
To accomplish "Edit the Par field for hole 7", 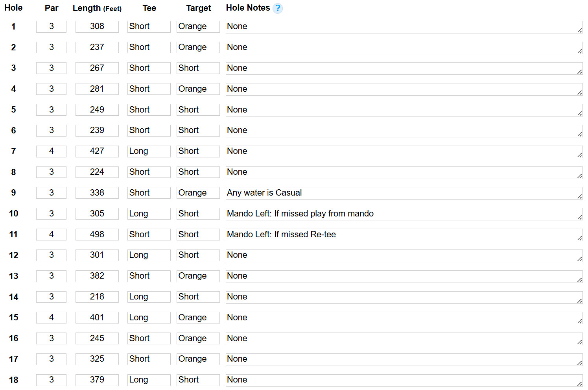I will [52, 152].
